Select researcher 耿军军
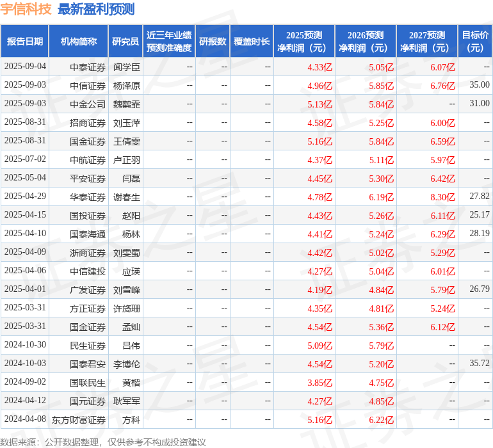 127,401
